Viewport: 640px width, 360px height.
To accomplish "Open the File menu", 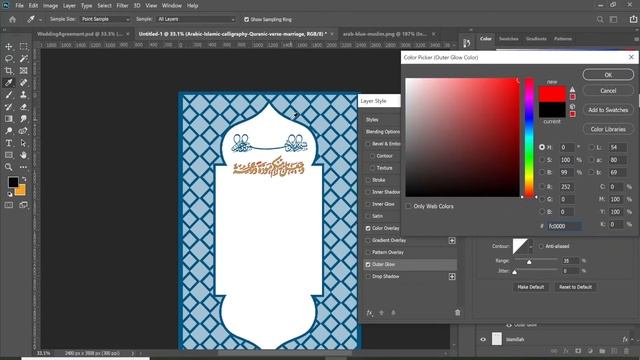I will pyautogui.click(x=19, y=6).
